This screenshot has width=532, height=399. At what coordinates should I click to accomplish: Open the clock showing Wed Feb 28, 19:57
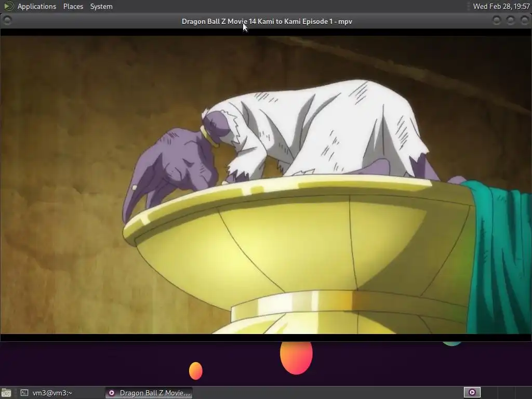[501, 6]
